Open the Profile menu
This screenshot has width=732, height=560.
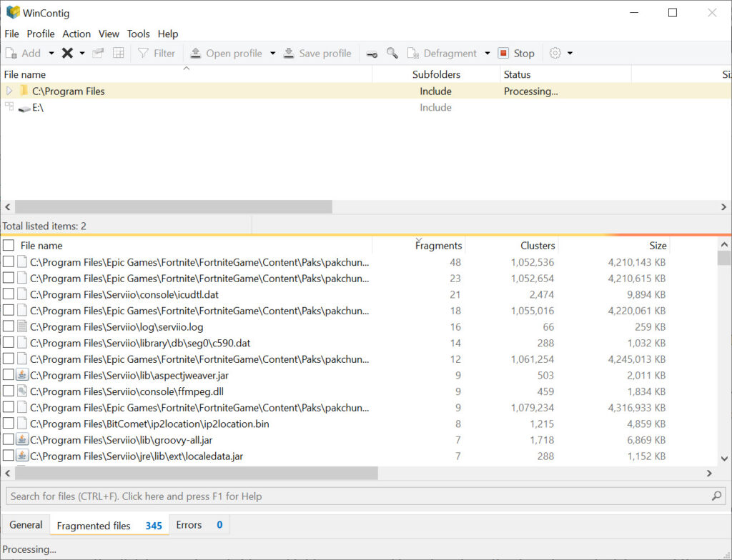coord(41,34)
